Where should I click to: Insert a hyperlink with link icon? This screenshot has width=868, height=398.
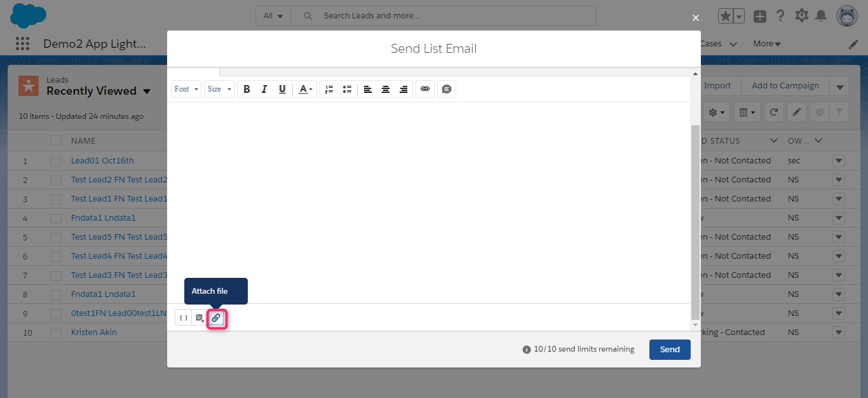point(425,89)
